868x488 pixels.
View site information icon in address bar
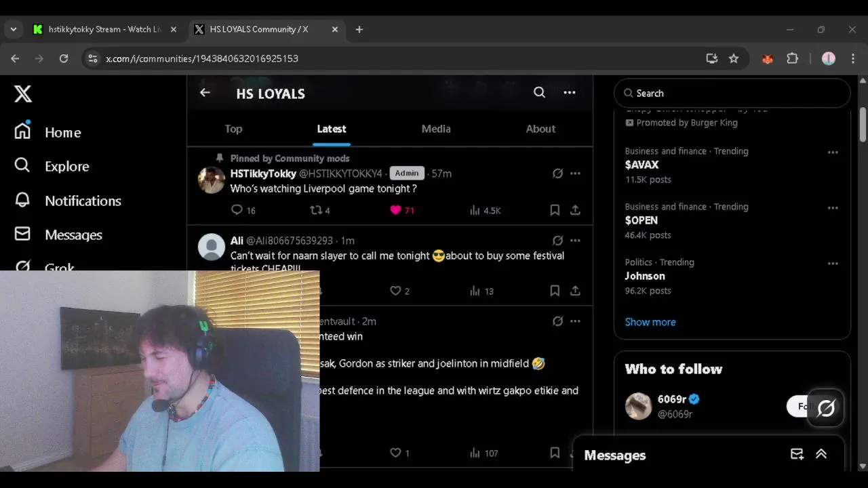point(93,58)
